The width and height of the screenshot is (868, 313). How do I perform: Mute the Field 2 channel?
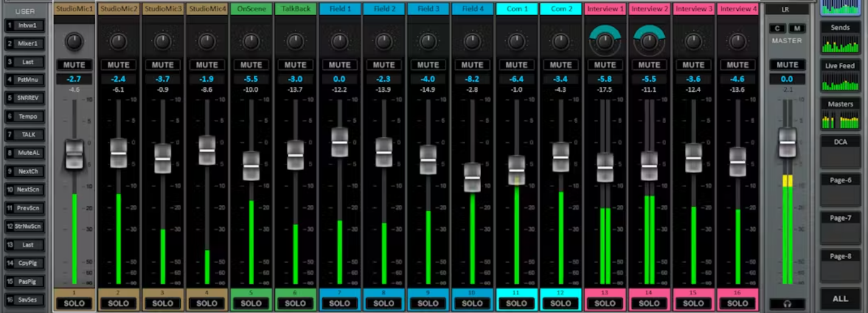[x=384, y=65]
